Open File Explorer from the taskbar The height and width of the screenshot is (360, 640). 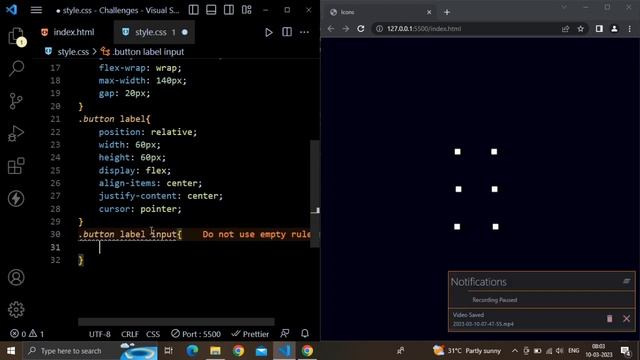click(215, 351)
